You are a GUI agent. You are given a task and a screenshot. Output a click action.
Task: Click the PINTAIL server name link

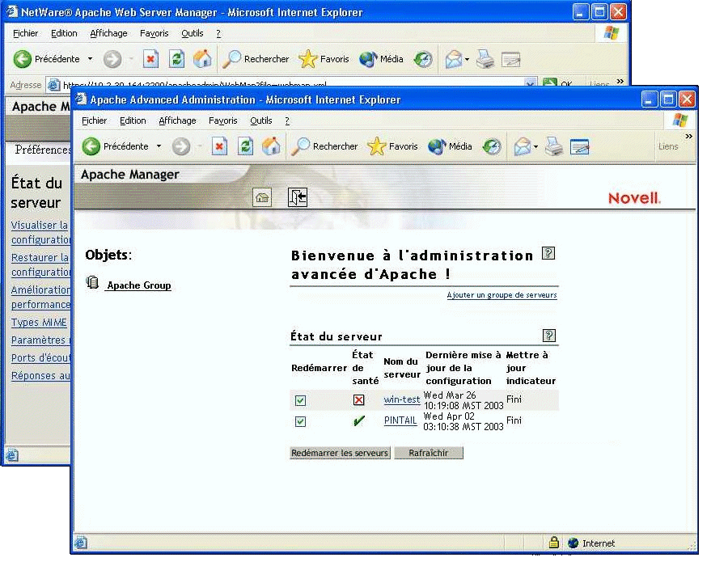click(x=400, y=421)
